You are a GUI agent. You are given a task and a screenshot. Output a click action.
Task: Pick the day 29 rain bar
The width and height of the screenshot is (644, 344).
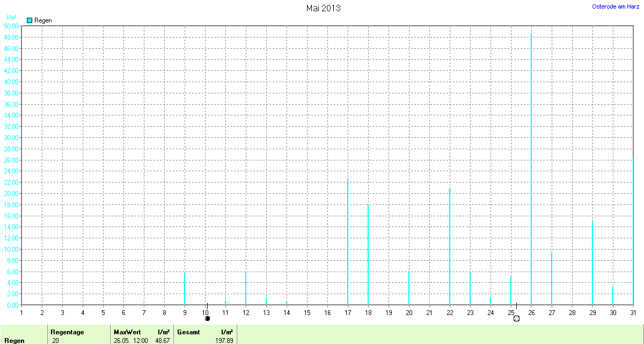(x=592, y=262)
